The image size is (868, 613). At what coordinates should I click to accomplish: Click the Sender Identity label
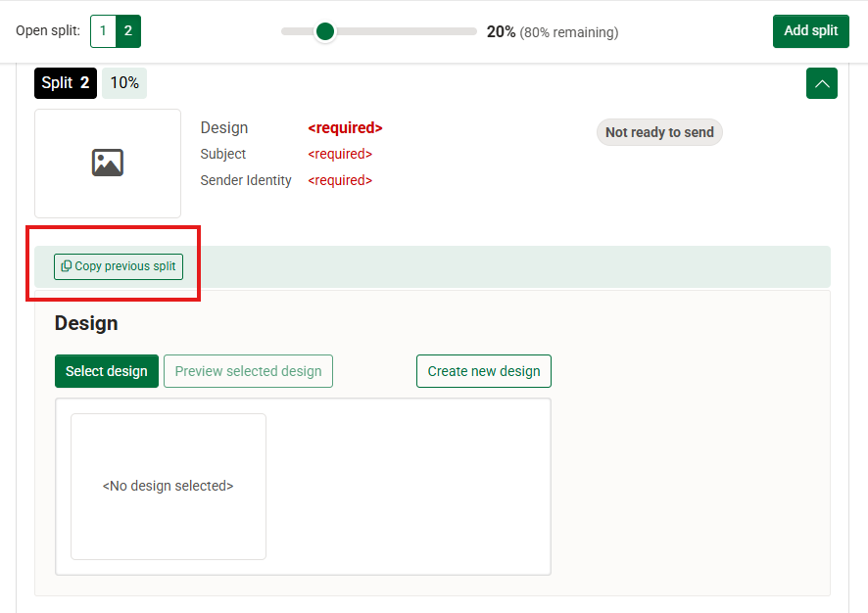click(x=246, y=180)
